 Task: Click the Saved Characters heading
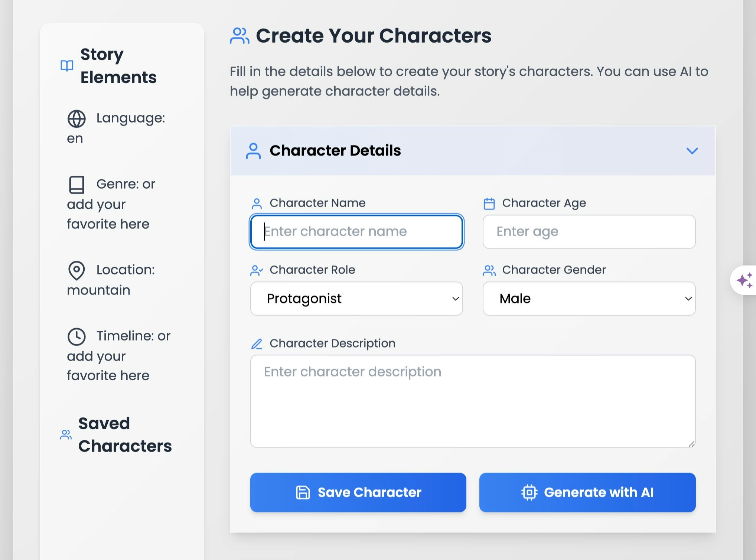coord(125,434)
